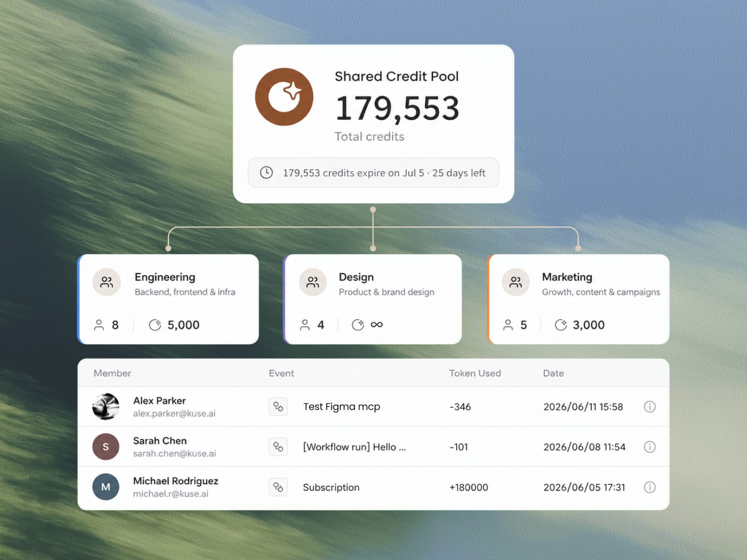Click the Test Figma mcp event text

pos(342,406)
